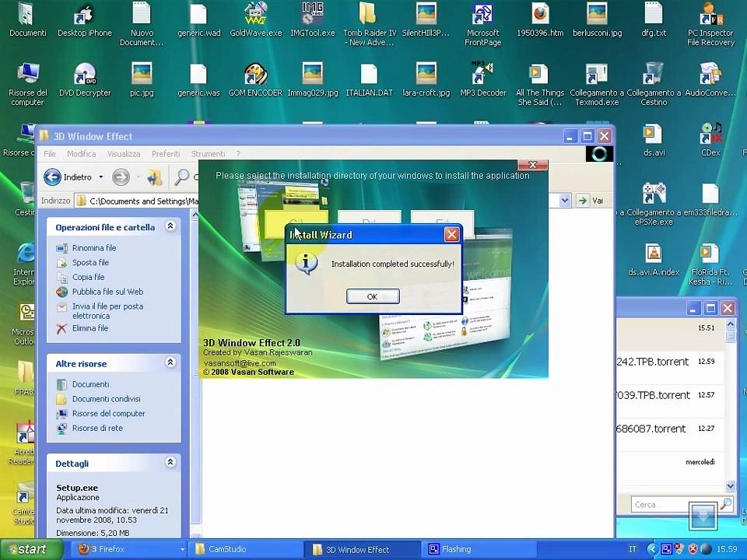Click the Indirizzo address bar path
Viewport: 747px width, 560px height.
click(143, 201)
